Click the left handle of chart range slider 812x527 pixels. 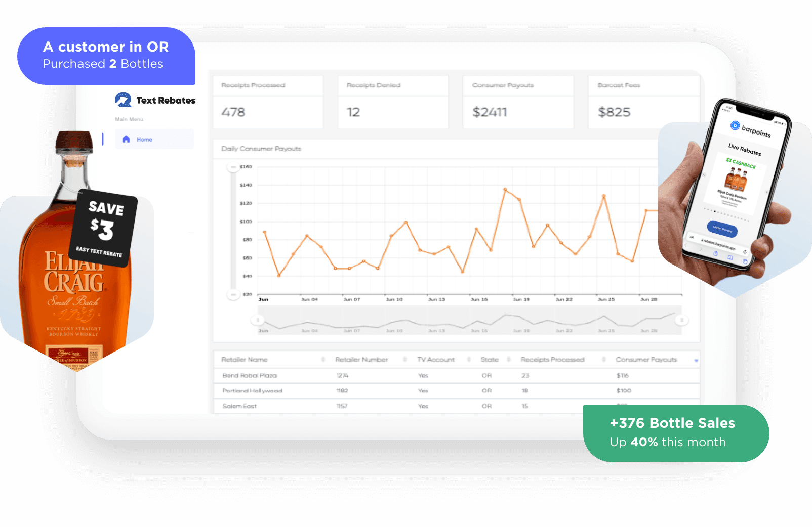258,320
